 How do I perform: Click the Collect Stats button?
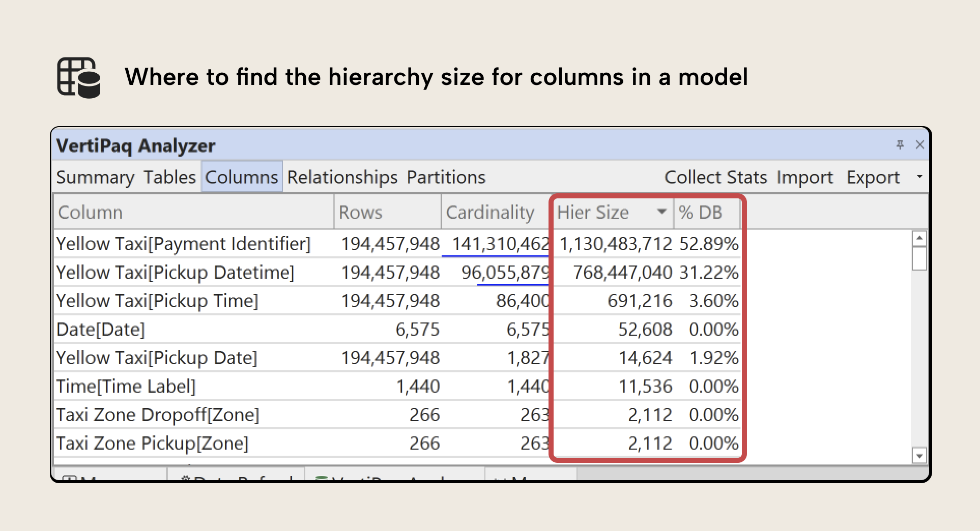715,177
